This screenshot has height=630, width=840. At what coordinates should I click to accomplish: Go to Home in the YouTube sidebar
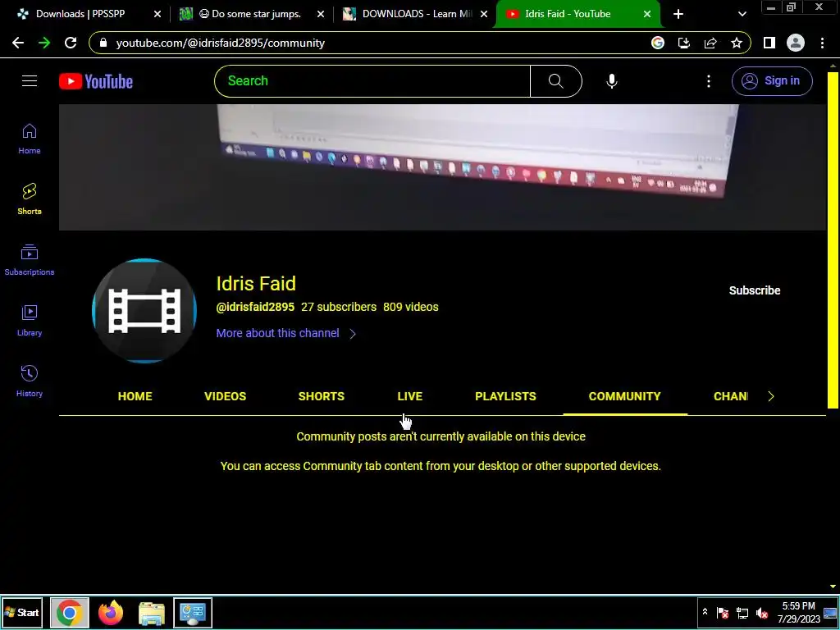[x=30, y=139]
